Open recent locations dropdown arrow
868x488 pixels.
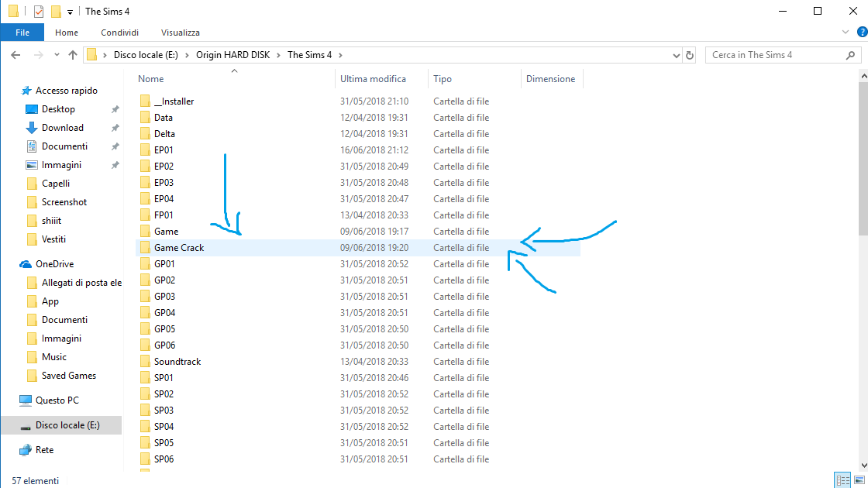click(57, 55)
